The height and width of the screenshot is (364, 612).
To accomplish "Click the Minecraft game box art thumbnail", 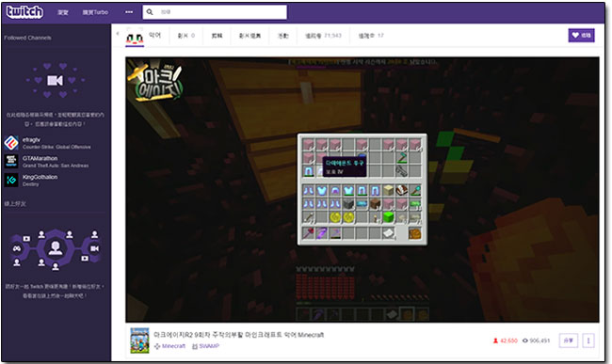I will pos(139,340).
